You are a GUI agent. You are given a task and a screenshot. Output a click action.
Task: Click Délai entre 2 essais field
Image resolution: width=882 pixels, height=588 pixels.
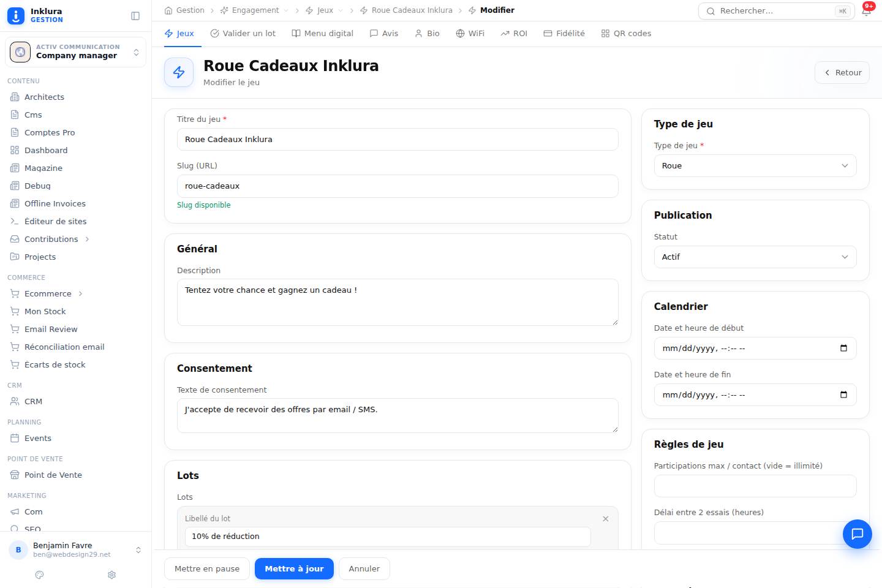pos(755,532)
